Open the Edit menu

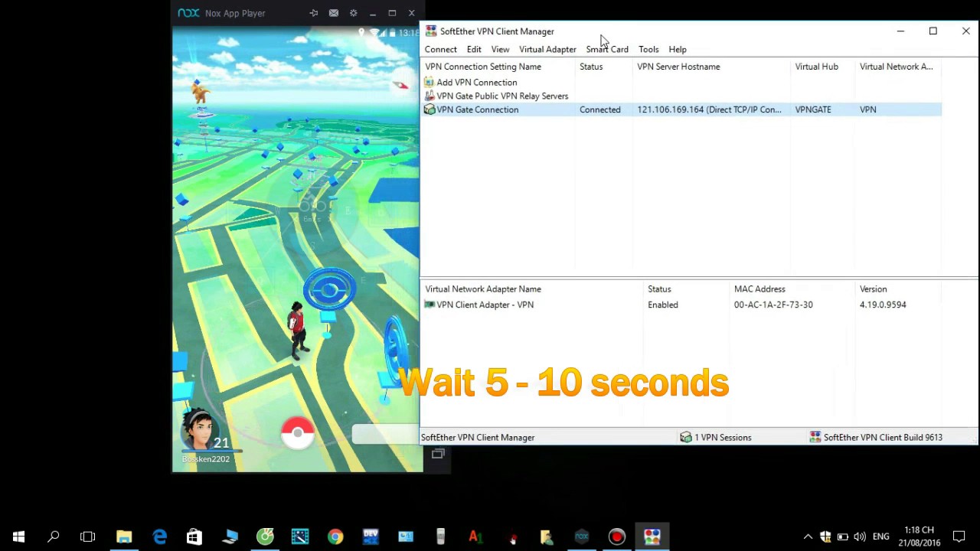coord(474,49)
